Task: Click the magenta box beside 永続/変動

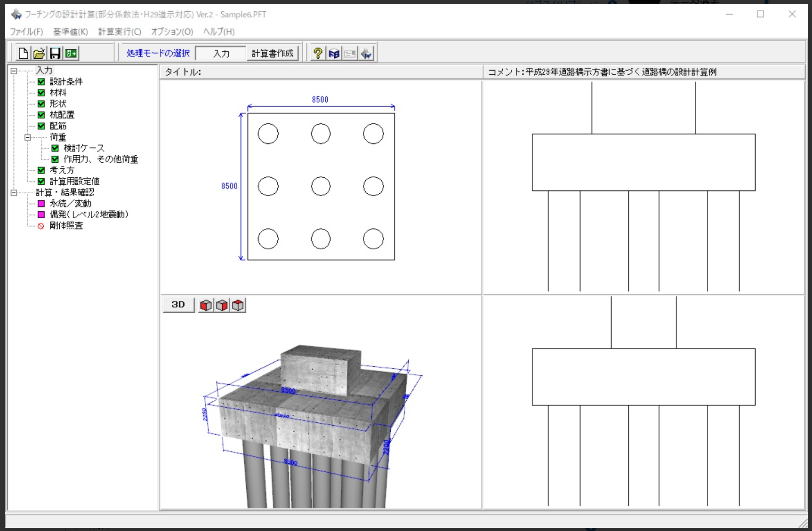Action: 41,204
